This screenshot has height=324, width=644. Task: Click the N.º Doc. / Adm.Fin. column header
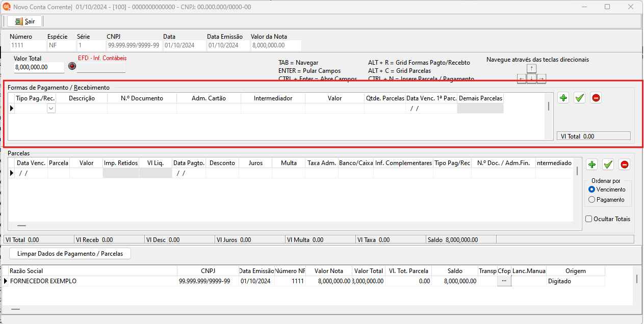point(503,163)
